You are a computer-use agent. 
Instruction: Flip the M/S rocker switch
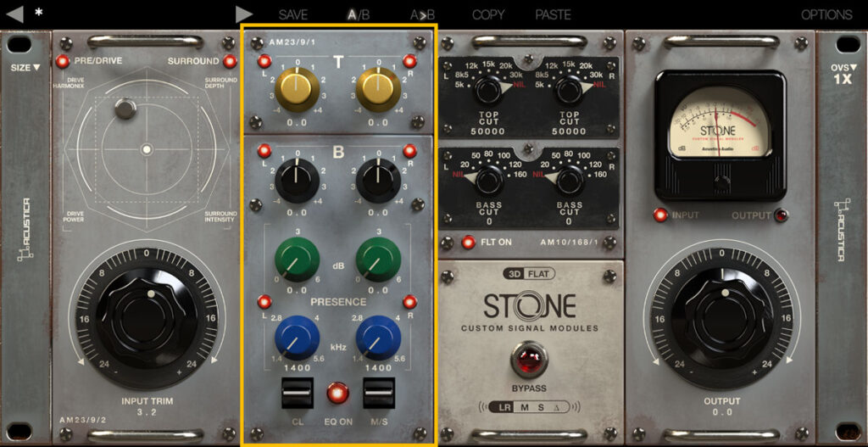379,394
